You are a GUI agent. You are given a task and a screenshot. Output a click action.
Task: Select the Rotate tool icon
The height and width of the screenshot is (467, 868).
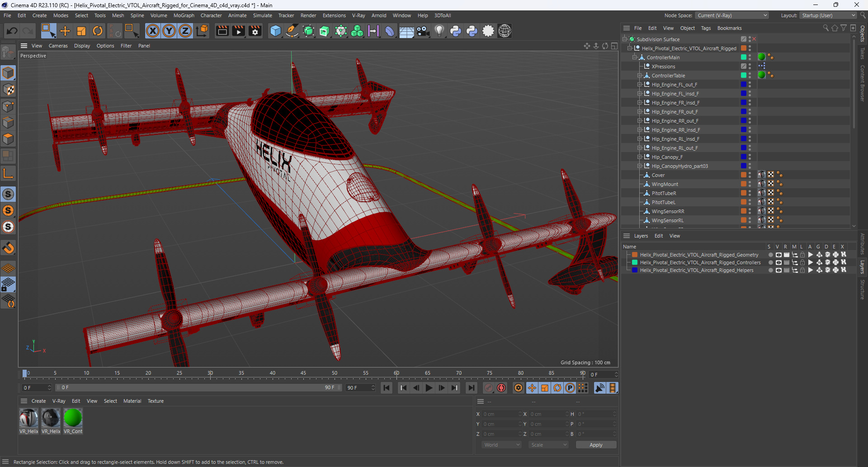point(98,31)
